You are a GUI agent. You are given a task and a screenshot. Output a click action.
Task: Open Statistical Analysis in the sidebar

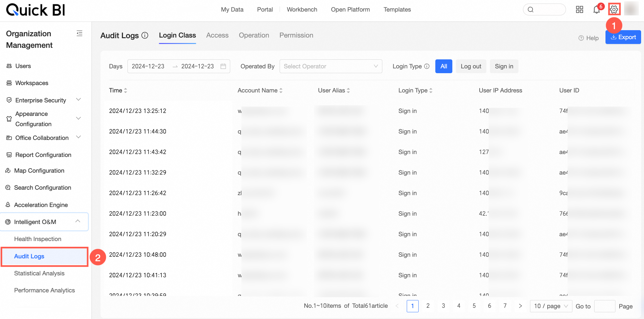tap(39, 273)
